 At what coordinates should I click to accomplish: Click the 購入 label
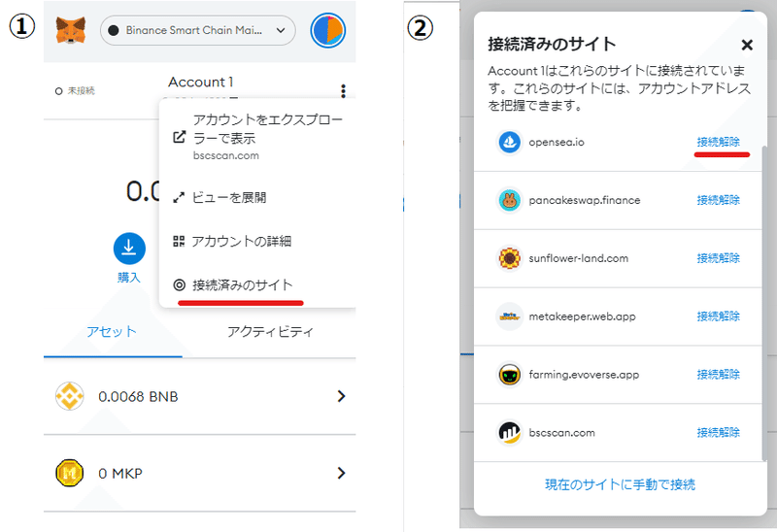point(129,278)
